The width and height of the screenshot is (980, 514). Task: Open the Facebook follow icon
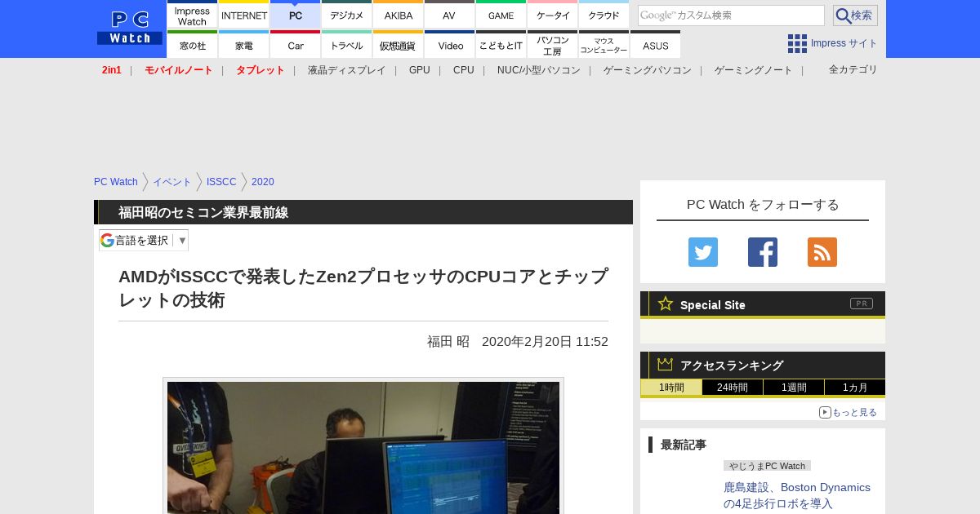tap(763, 252)
